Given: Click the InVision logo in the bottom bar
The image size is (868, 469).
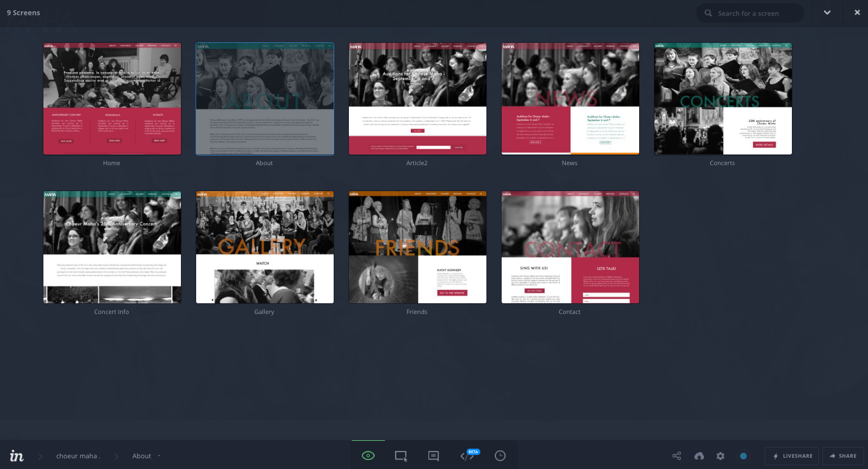Looking at the screenshot, I should [x=16, y=455].
